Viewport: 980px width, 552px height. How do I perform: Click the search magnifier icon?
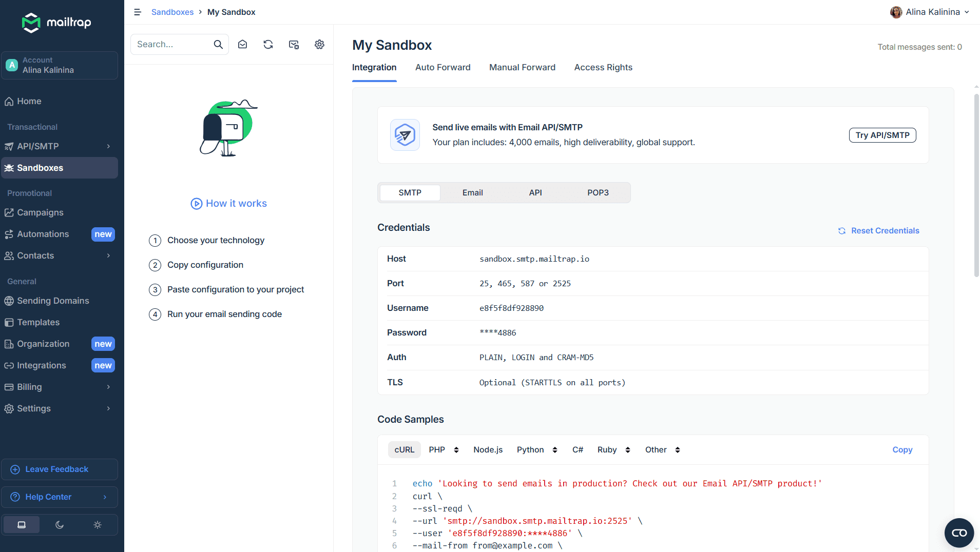point(218,45)
